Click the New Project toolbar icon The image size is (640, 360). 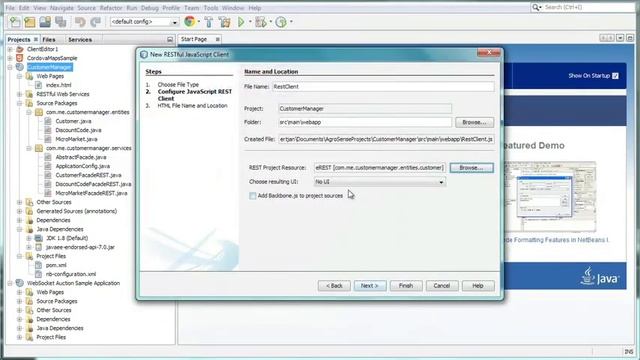tap(30, 22)
